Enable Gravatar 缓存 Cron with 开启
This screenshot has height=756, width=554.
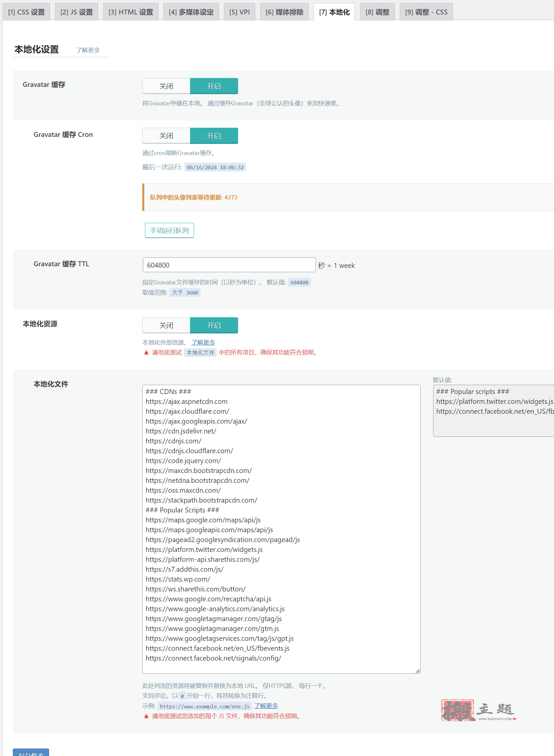[x=214, y=136]
